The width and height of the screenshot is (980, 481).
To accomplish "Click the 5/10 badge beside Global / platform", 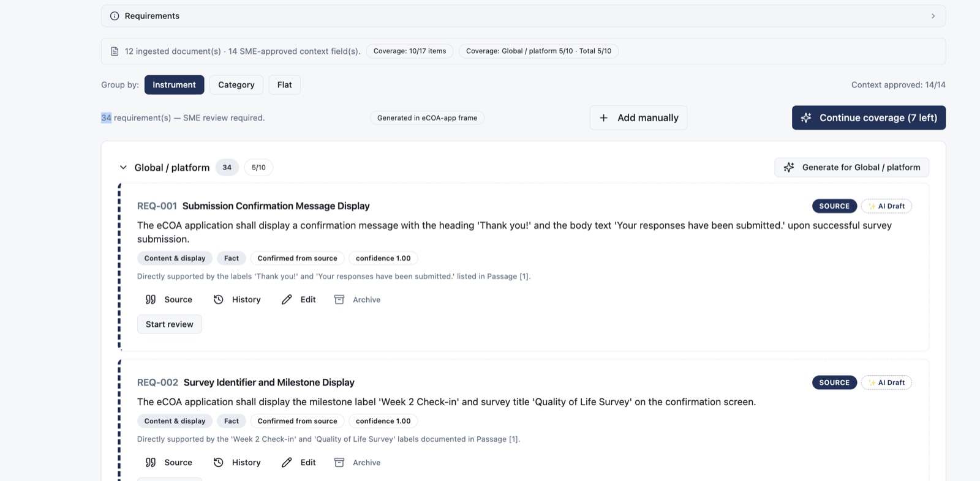I will [x=259, y=167].
